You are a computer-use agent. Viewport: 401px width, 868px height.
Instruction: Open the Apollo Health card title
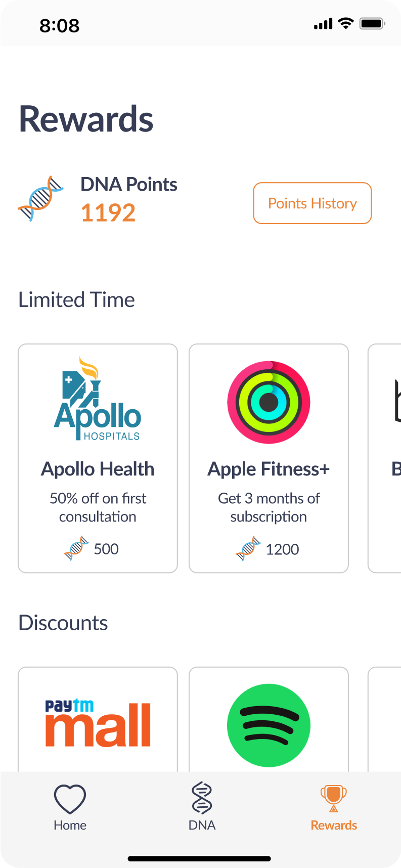[98, 469]
